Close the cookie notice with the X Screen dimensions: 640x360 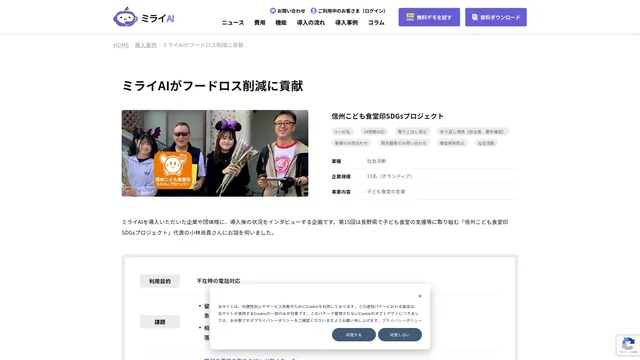pyautogui.click(x=420, y=296)
